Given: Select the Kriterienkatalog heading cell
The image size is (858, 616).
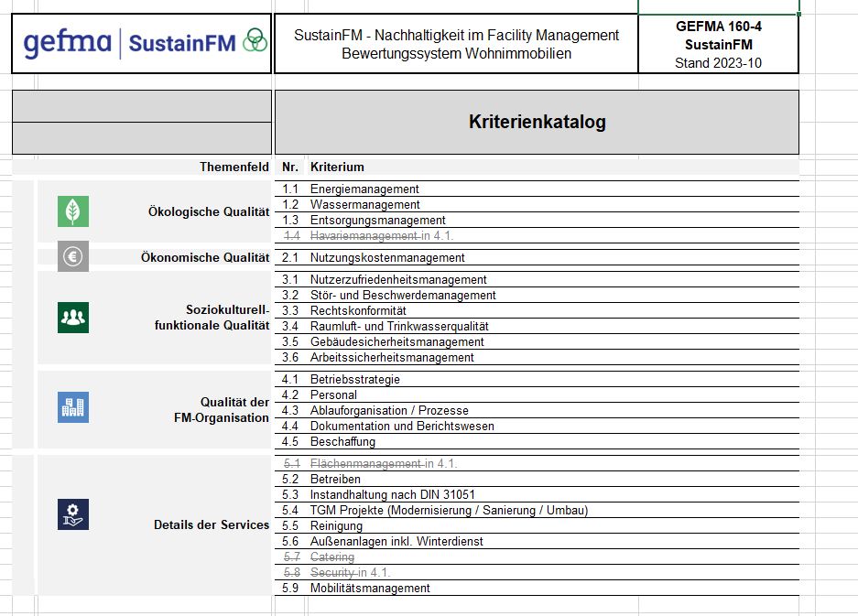Looking at the screenshot, I should click(x=537, y=122).
